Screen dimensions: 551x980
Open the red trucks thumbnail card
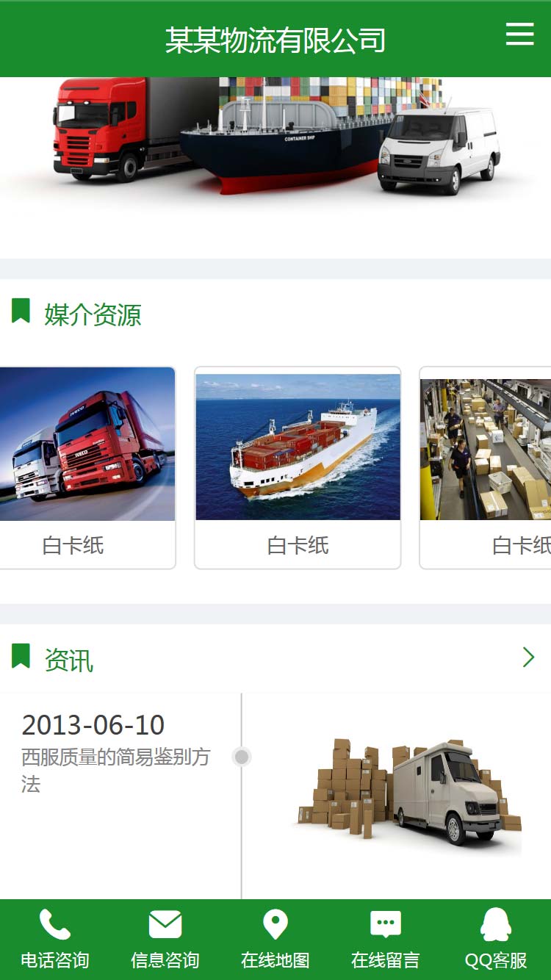[x=87, y=468]
